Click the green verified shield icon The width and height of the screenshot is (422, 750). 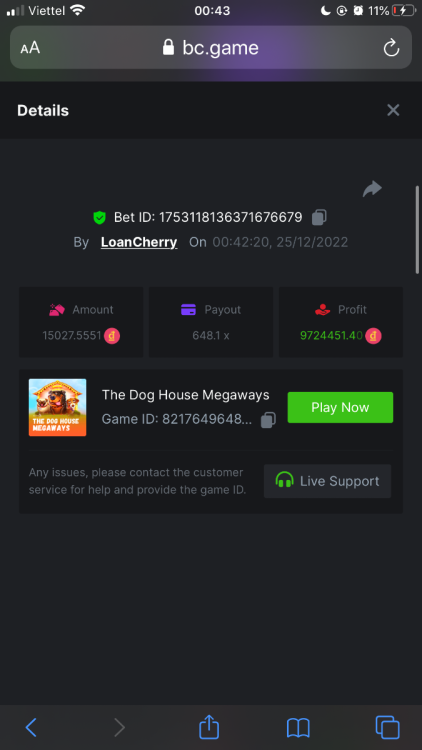[100, 218]
